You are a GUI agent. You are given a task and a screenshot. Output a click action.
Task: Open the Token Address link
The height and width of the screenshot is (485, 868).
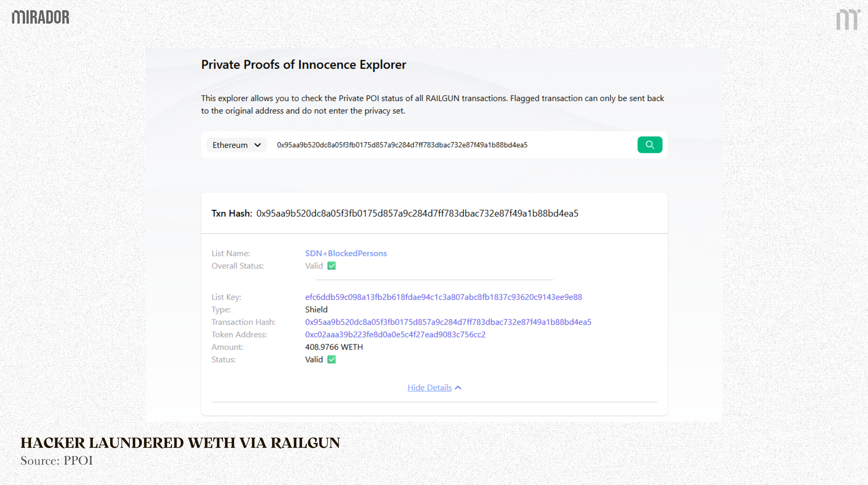coord(395,335)
